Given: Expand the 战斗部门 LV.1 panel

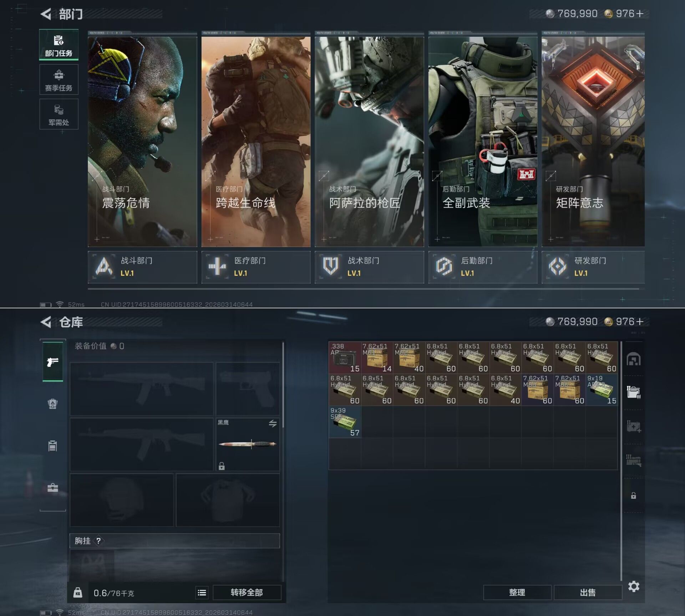Looking at the screenshot, I should click(142, 267).
